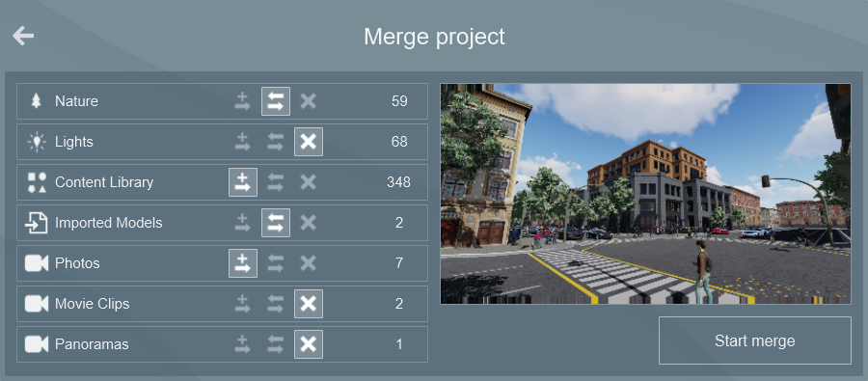Set Imported Models to add mode
This screenshot has width=868, height=381.
click(242, 223)
